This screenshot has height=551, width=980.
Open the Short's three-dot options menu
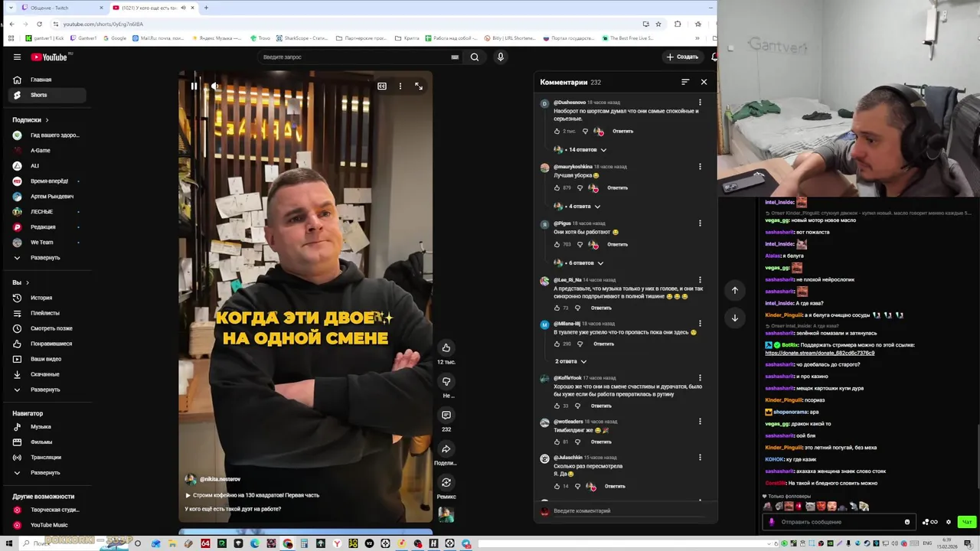(x=400, y=86)
